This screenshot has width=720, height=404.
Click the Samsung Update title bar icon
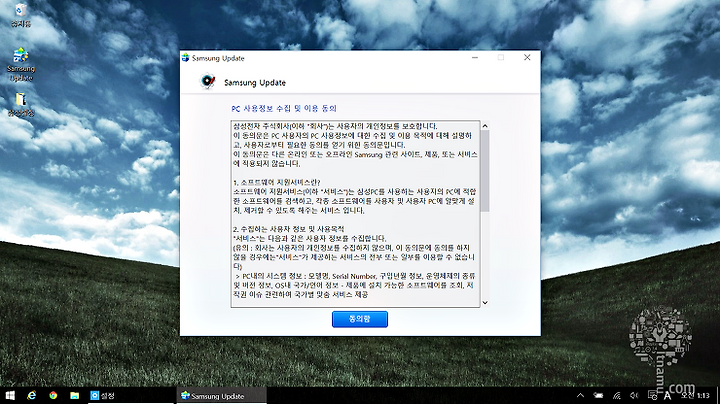(x=186, y=57)
